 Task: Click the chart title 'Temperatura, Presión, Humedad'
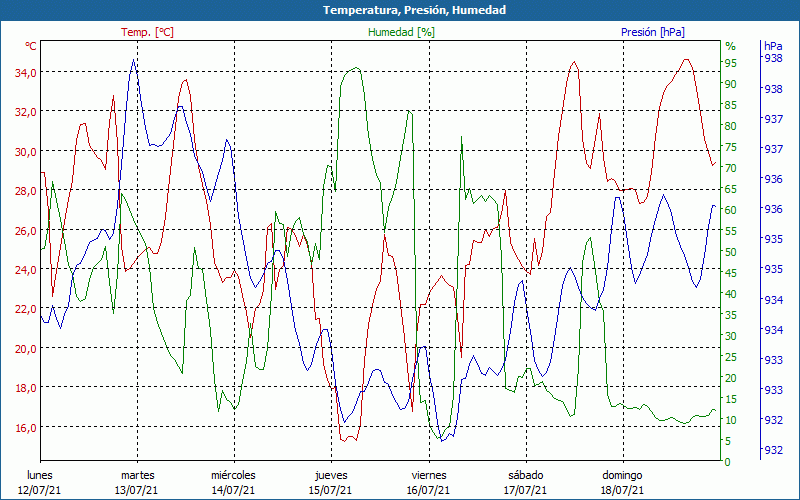click(414, 10)
